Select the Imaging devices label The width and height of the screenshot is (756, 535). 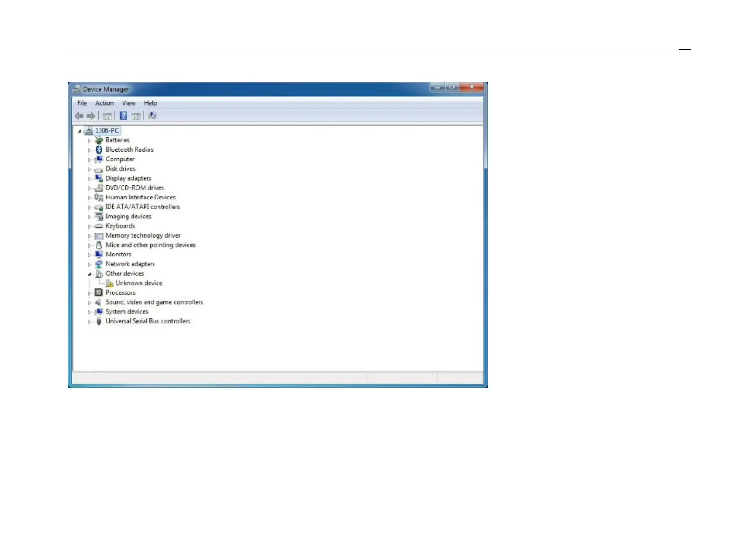(x=128, y=217)
